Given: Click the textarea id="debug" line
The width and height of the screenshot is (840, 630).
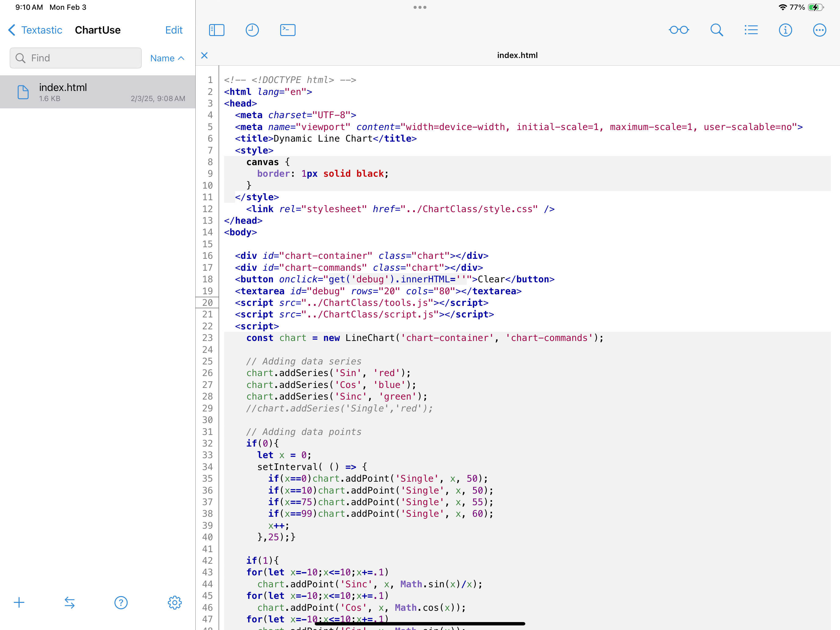Looking at the screenshot, I should [378, 291].
